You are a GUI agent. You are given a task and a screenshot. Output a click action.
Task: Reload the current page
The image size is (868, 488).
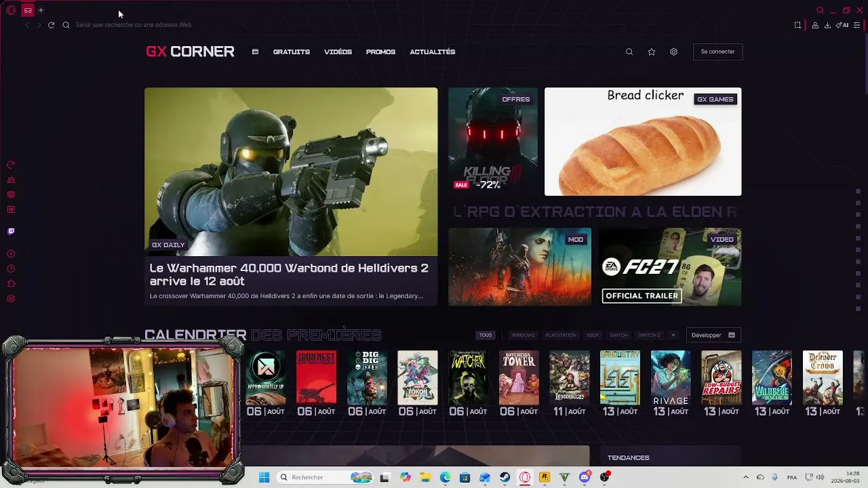51,25
